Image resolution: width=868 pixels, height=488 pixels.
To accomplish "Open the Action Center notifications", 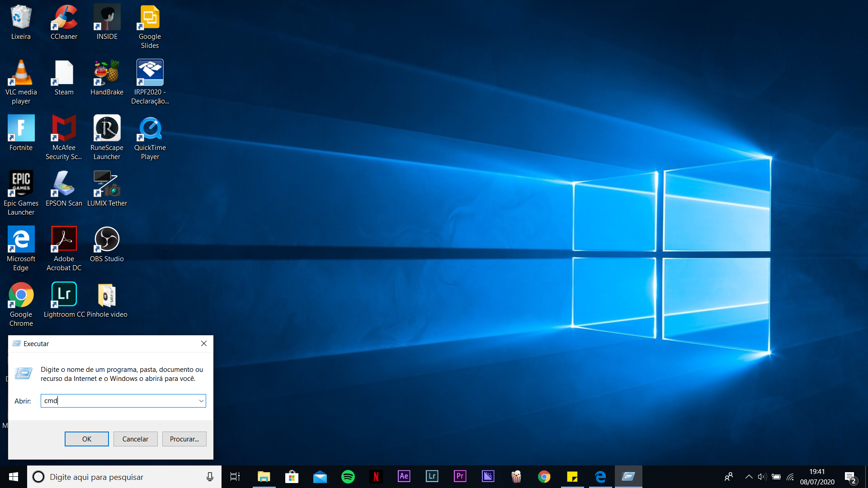I will [850, 477].
